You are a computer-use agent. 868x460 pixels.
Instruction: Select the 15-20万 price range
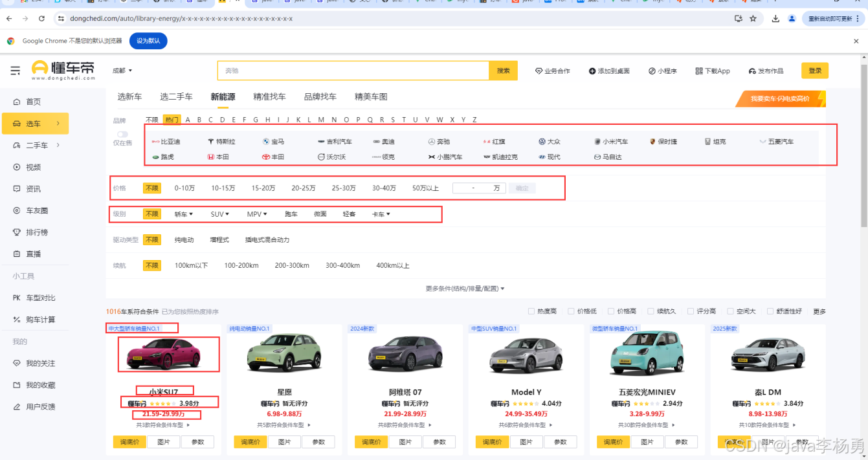(x=263, y=188)
